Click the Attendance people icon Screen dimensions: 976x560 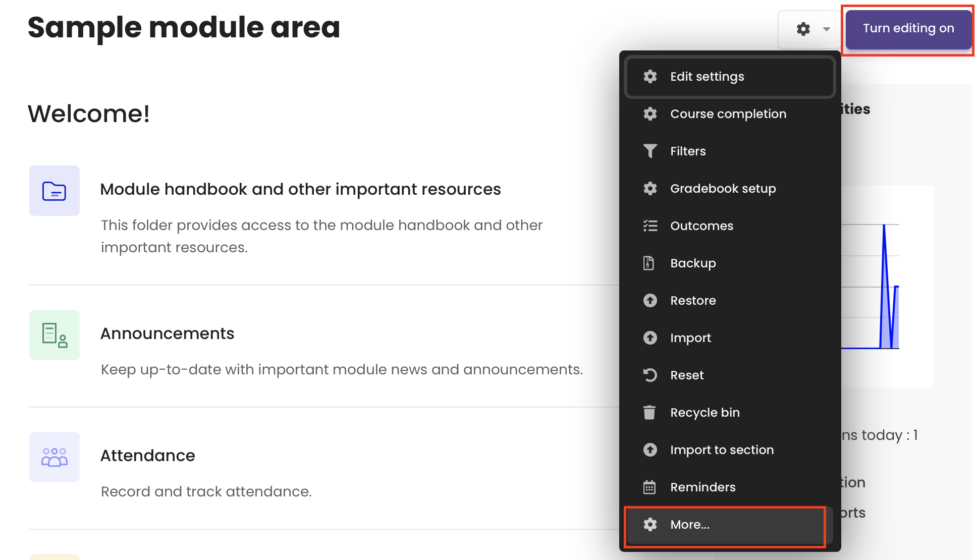(55, 457)
